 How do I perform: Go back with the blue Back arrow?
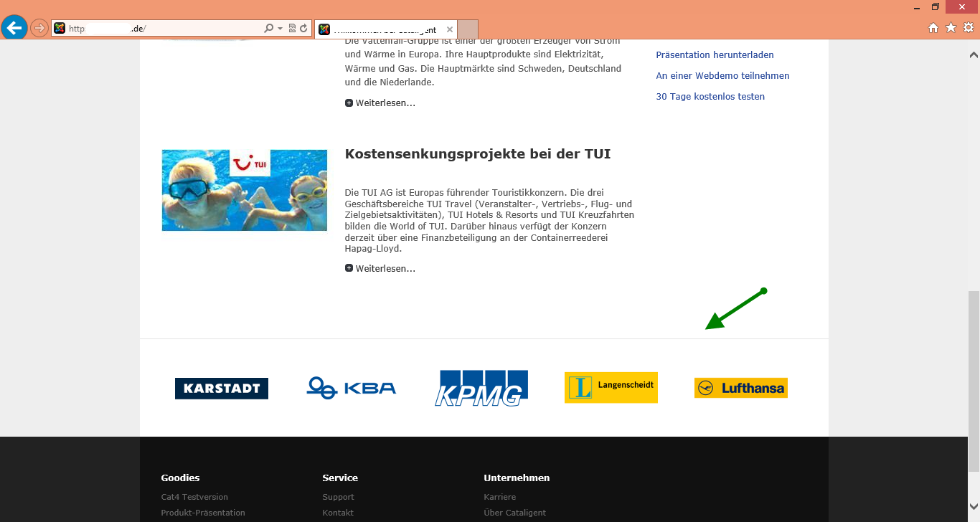click(14, 28)
